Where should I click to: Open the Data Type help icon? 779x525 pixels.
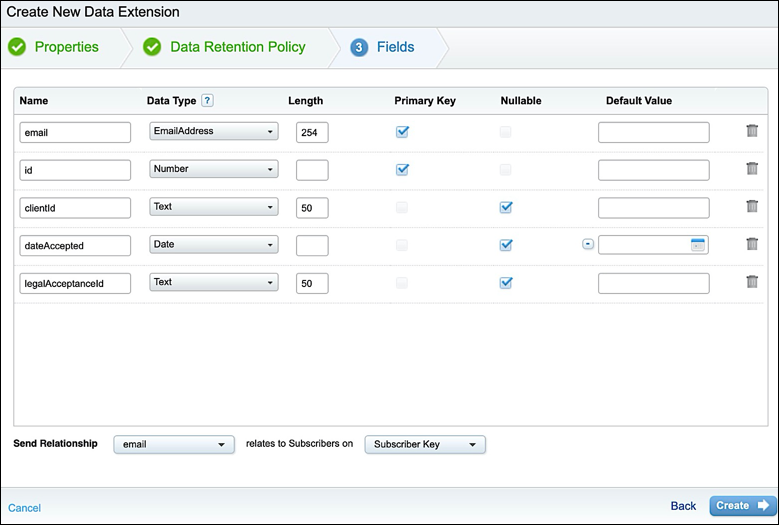point(207,101)
